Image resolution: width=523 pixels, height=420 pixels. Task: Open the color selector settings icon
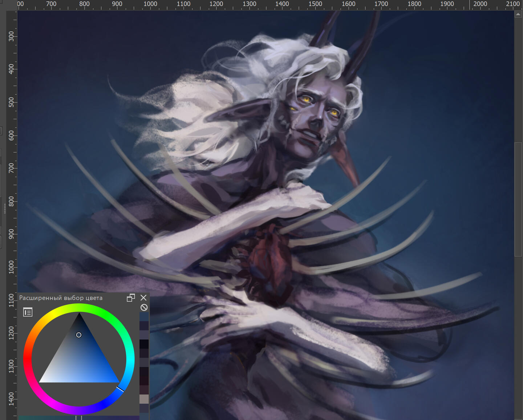(x=28, y=312)
